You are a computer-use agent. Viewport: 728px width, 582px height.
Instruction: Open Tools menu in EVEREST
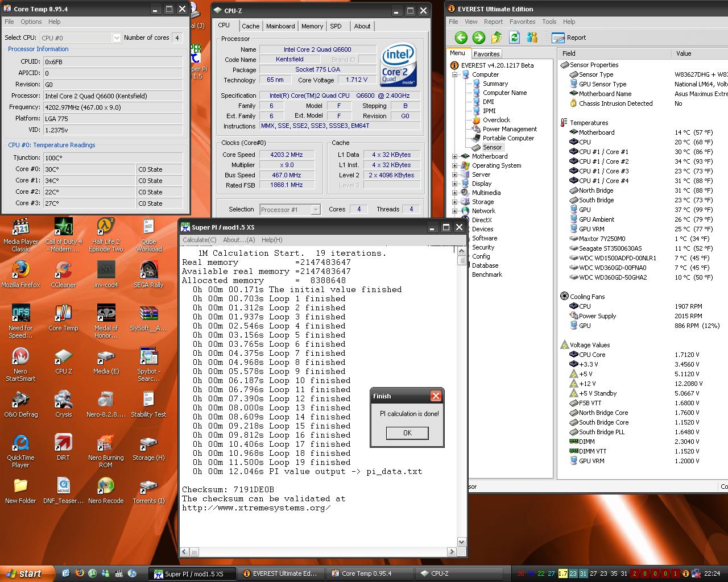549,22
